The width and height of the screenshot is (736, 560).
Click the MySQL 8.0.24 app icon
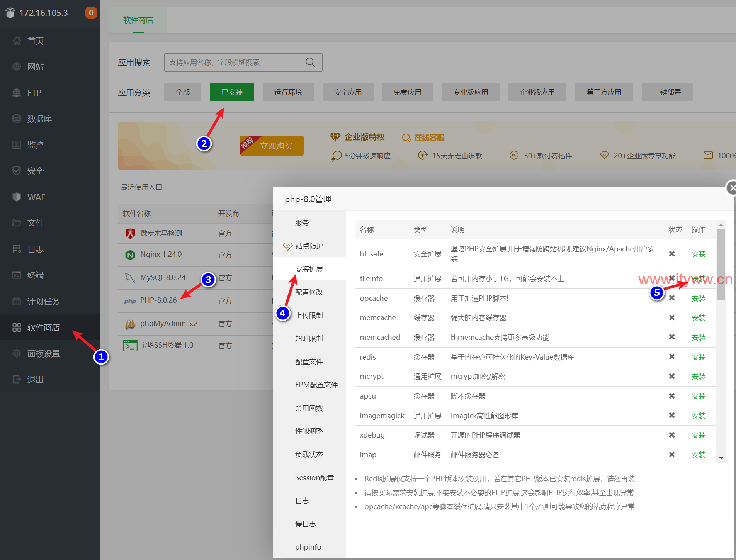pyautogui.click(x=130, y=278)
